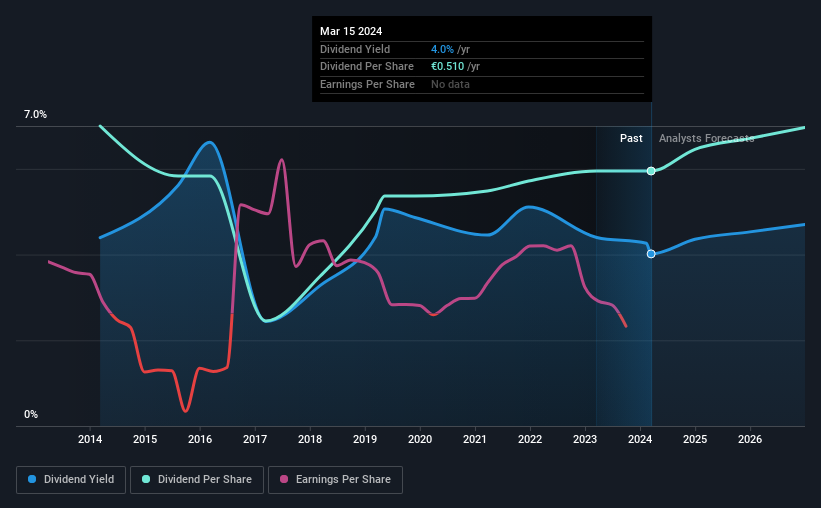Click the 2020 x-axis label
This screenshot has height=508, width=821.
pos(420,439)
